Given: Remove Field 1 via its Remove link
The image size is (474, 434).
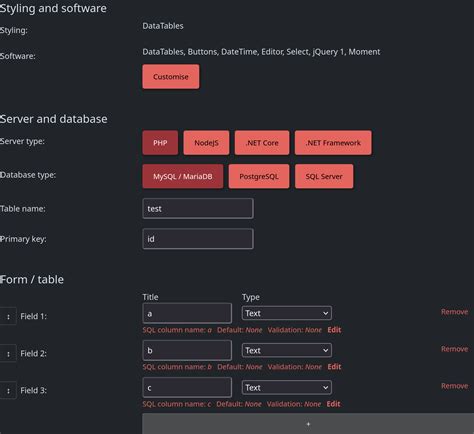Looking at the screenshot, I should click(454, 312).
